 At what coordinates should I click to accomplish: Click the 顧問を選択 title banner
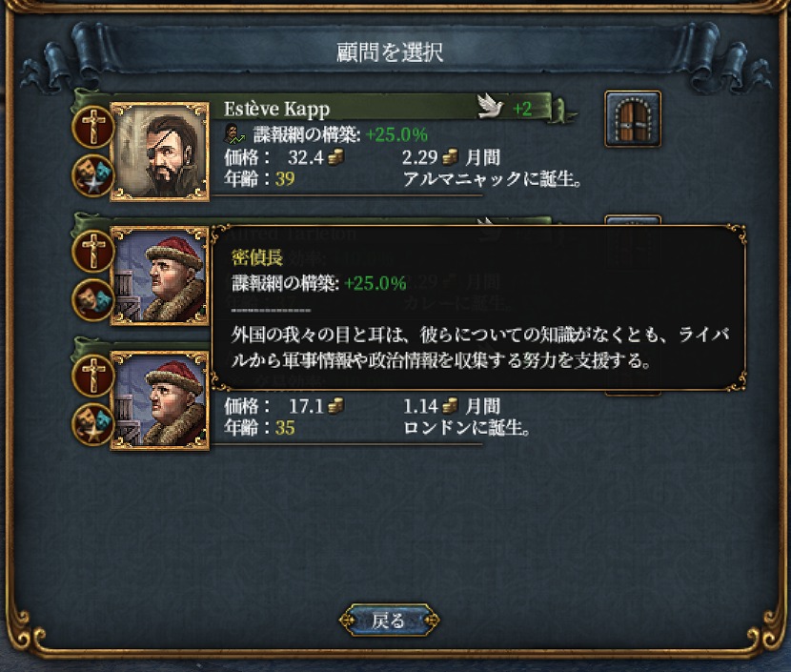pos(390,52)
